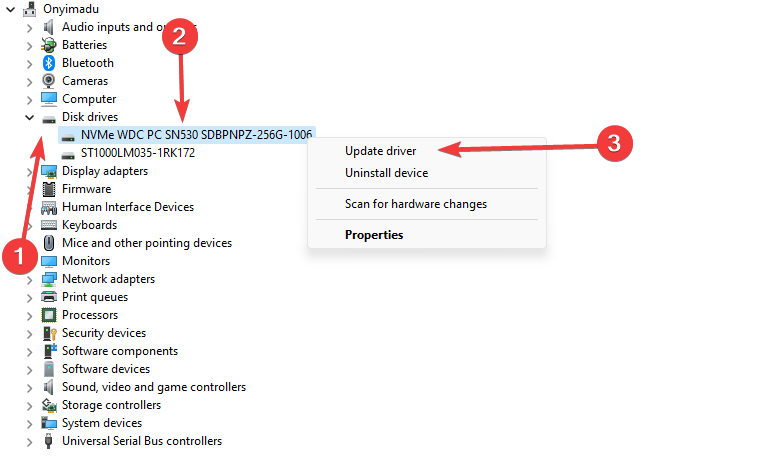This screenshot has width=775, height=461.
Task: Expand the System devices chevron
Action: 30,424
